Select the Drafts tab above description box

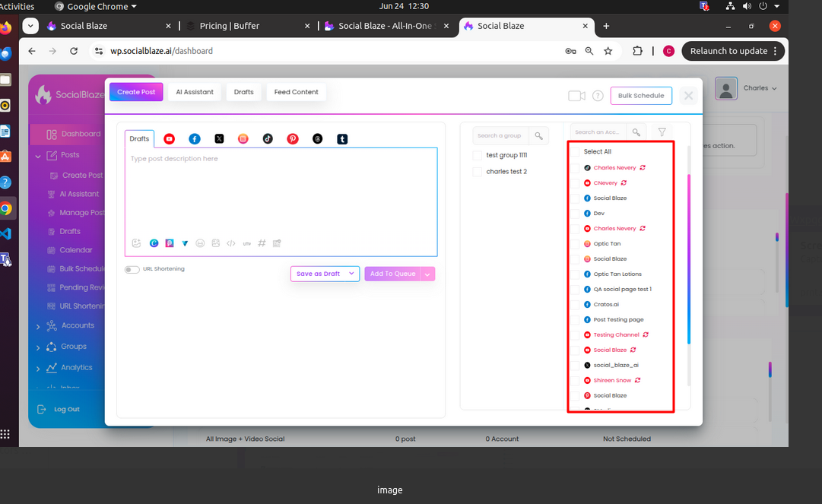(x=139, y=139)
